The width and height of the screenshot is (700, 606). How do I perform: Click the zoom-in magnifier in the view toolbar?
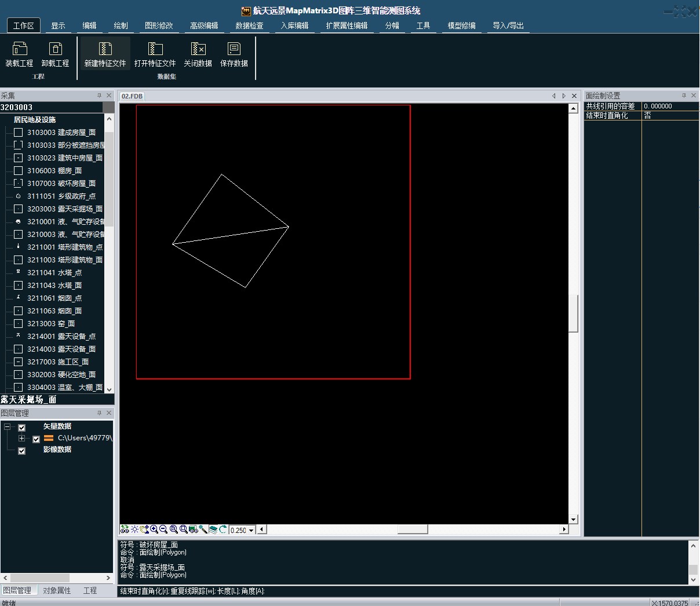click(x=154, y=530)
